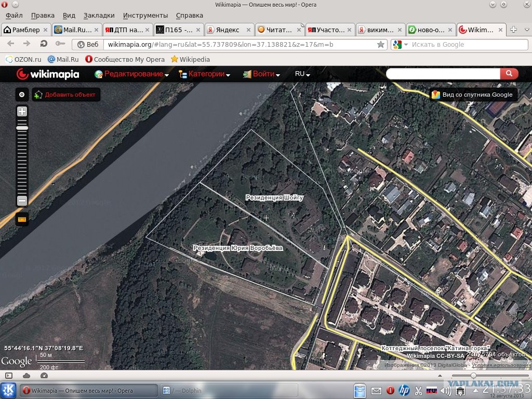
Task: Open the mail envelope icon in the tray
Action: (x=376, y=390)
